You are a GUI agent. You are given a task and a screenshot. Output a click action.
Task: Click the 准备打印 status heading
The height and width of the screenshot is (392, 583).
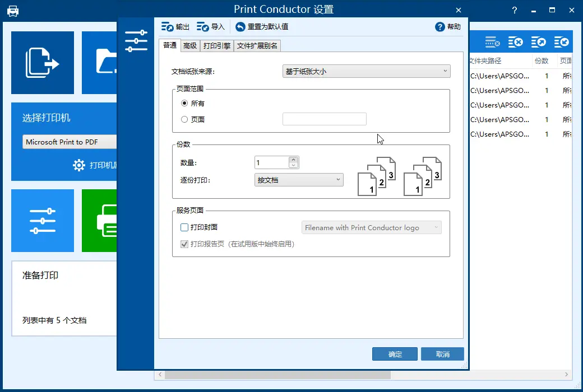40,276
